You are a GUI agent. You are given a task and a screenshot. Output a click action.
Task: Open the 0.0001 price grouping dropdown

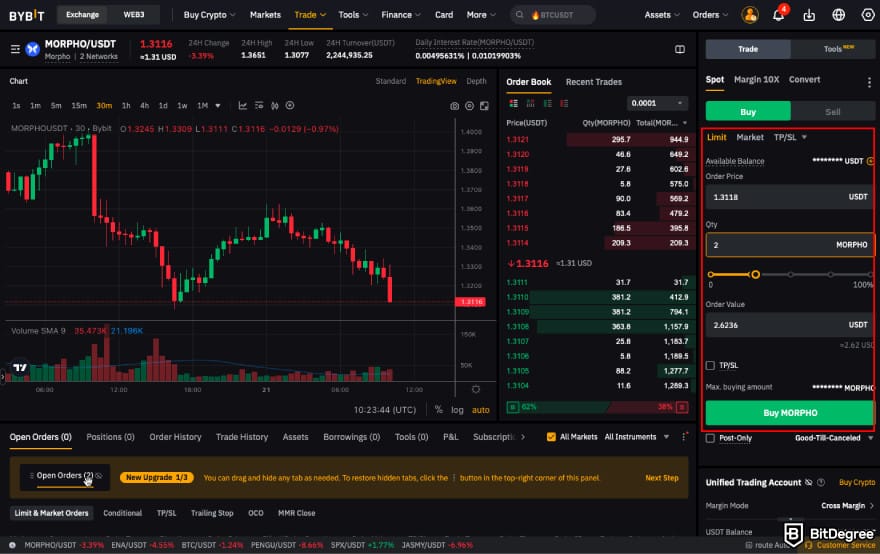657,103
